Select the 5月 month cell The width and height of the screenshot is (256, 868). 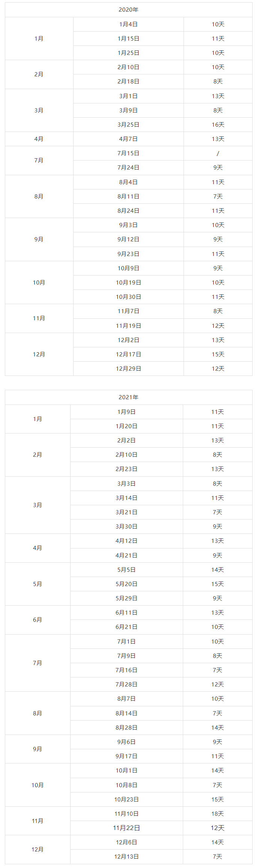click(x=38, y=584)
